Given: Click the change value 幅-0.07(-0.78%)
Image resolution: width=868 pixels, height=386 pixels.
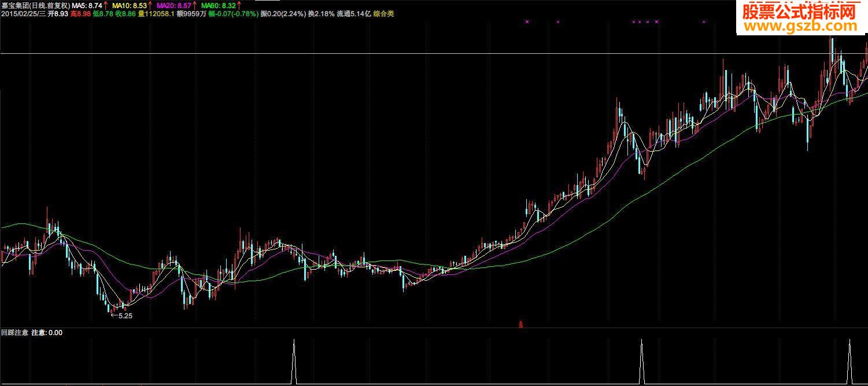Looking at the screenshot, I should point(234,13).
